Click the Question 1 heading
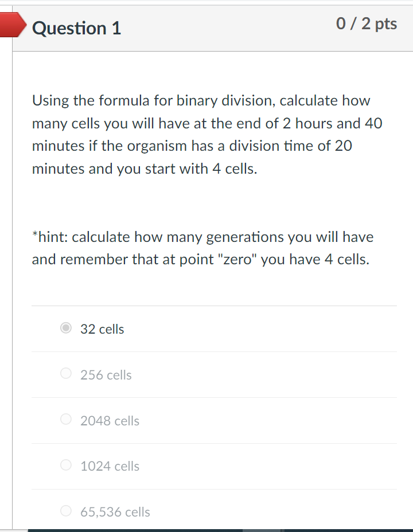 (x=77, y=28)
